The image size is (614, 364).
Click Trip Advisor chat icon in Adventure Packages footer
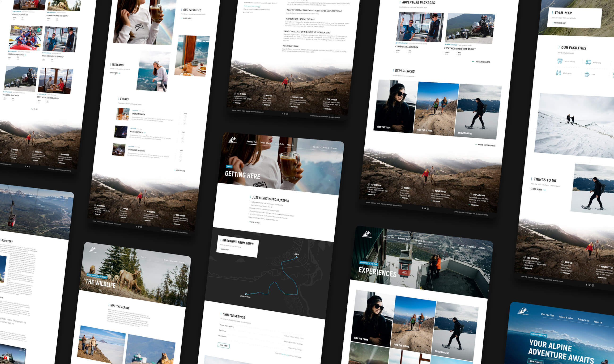tap(471, 195)
